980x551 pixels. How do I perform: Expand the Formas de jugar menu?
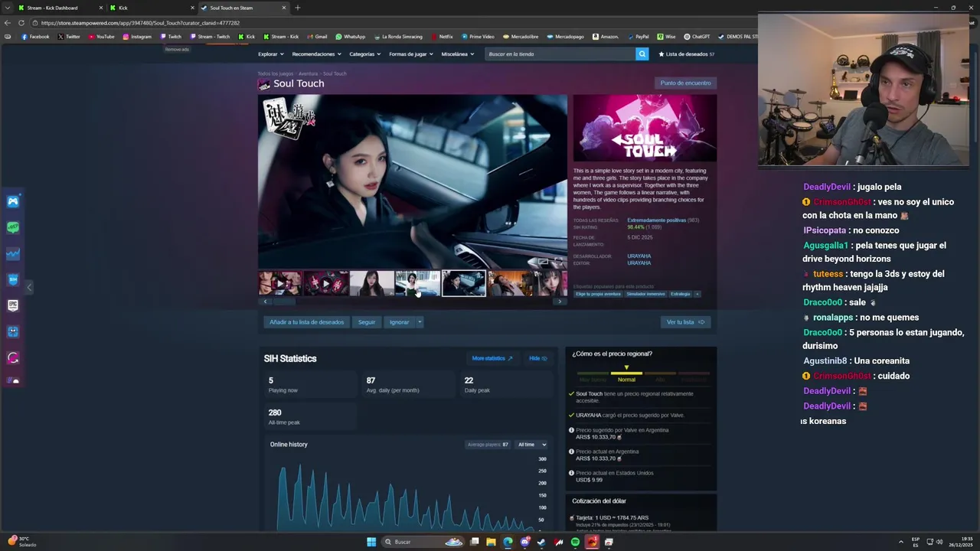[410, 54]
